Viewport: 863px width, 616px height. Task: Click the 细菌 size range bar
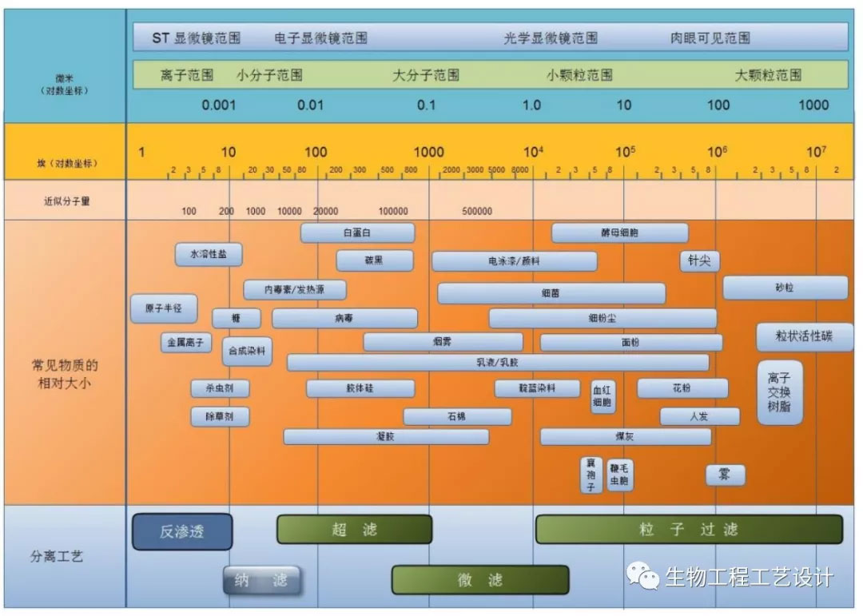pos(551,293)
